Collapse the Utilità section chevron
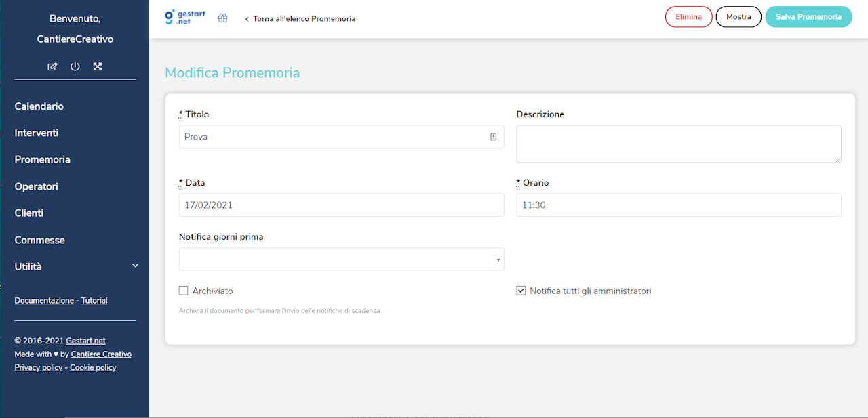The width and height of the screenshot is (868, 418). pos(135,266)
